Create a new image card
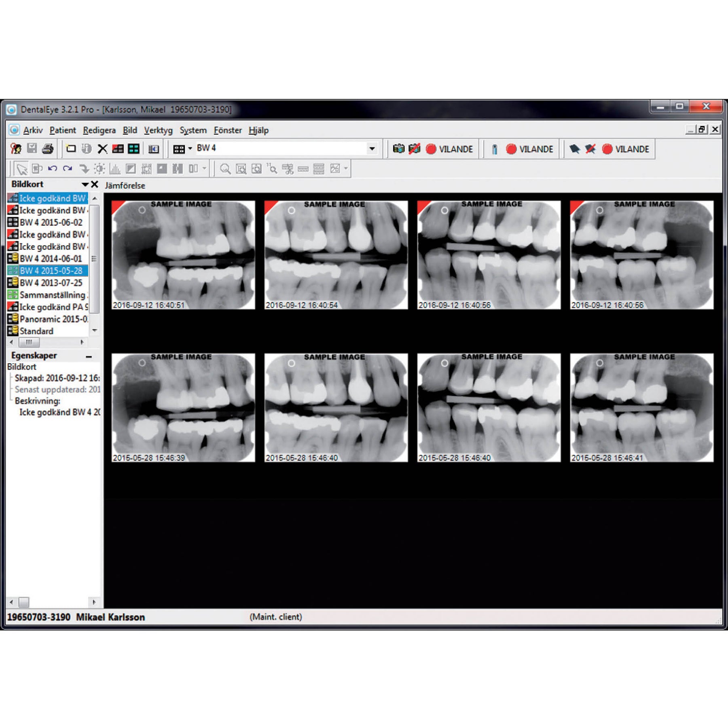 [x=71, y=149]
